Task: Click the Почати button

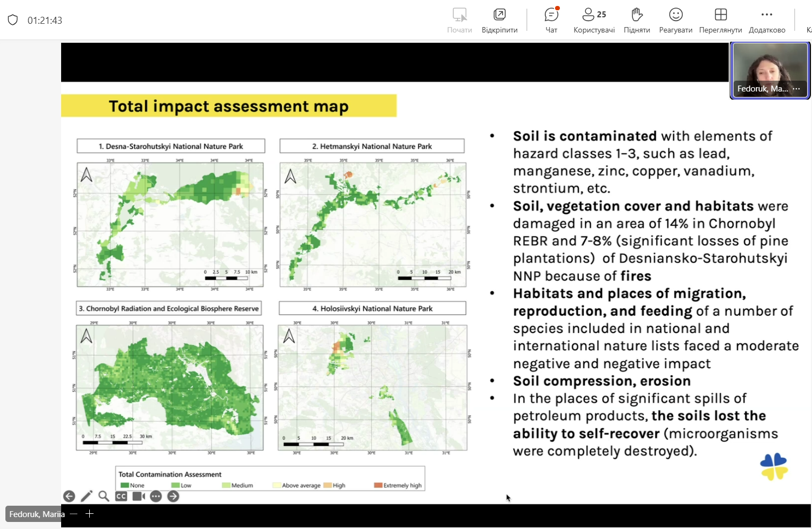Action: (459, 20)
